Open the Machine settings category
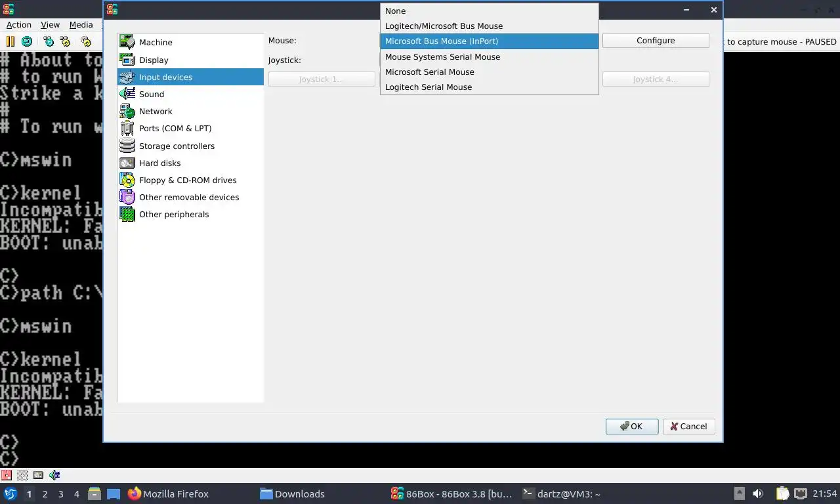This screenshot has height=504, width=840. 190,42
